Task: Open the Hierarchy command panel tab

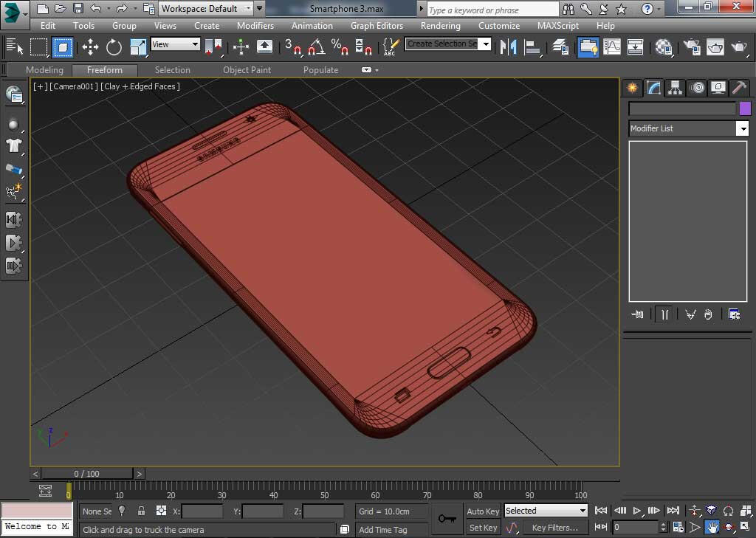Action: pos(675,88)
